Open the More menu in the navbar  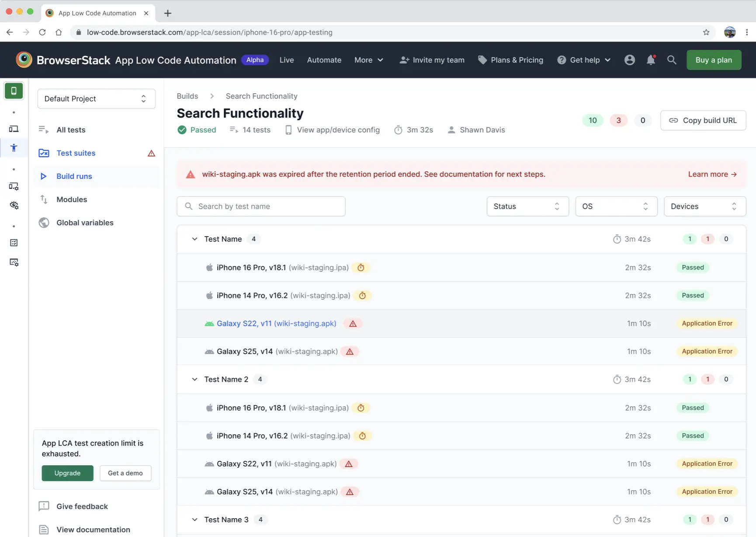click(x=368, y=60)
